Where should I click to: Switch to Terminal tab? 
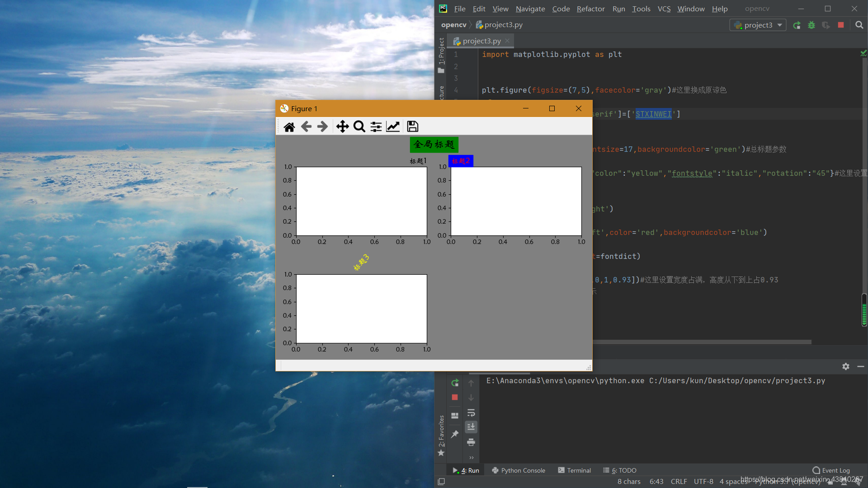(x=575, y=470)
